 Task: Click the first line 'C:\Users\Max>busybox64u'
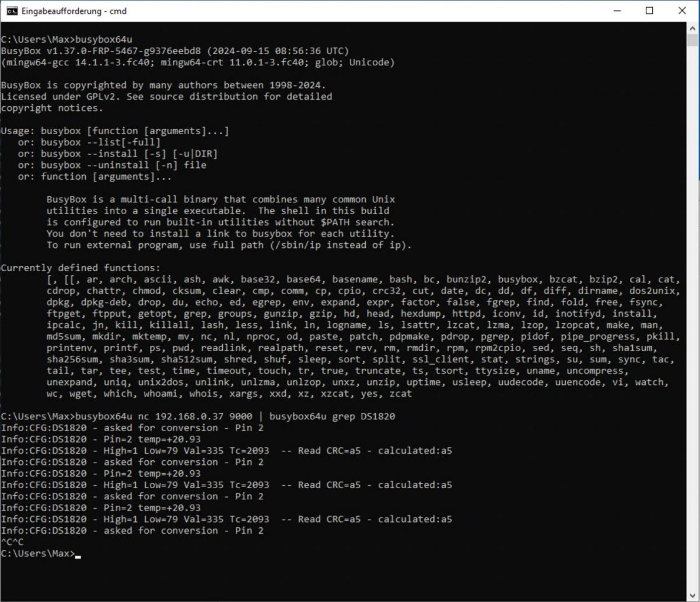tap(66, 40)
